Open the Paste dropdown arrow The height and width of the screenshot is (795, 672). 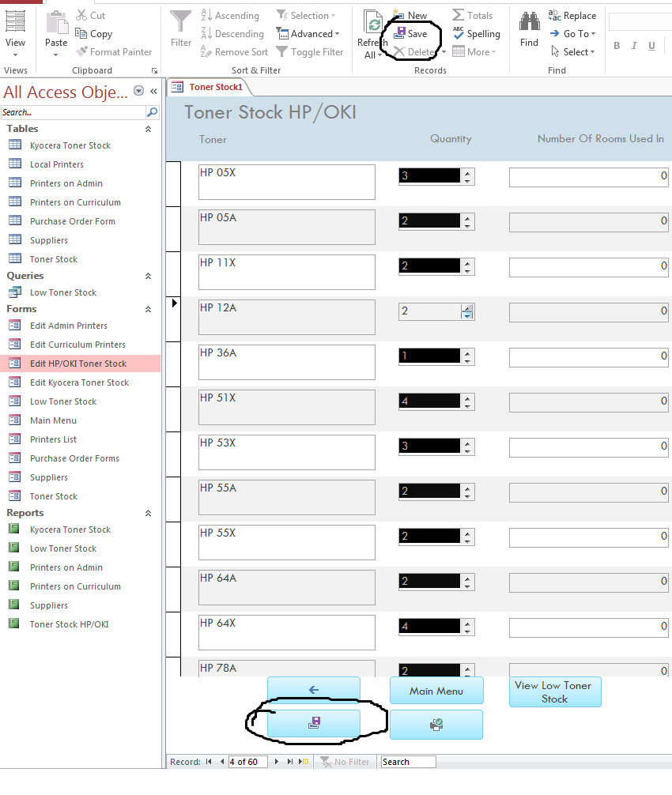click(56, 55)
